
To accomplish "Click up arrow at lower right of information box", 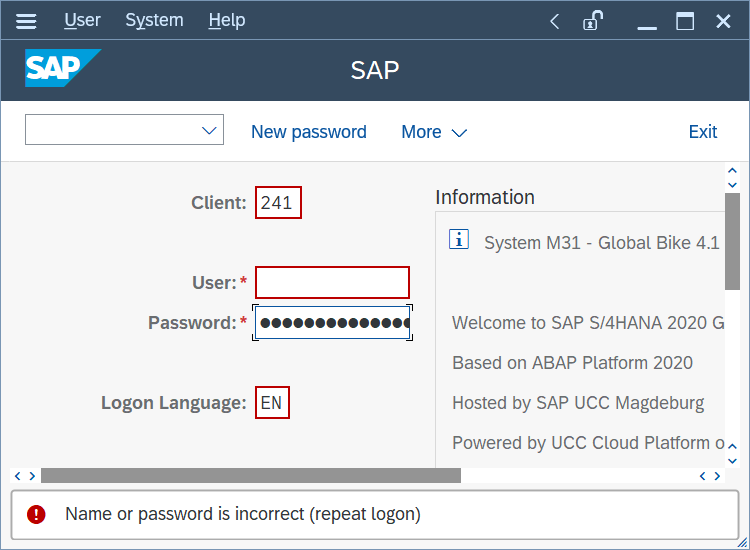I will [x=732, y=446].
